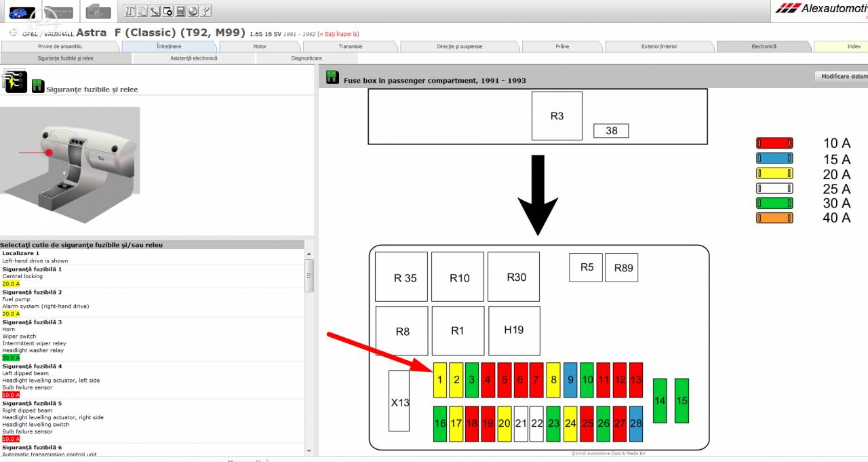Click relay R1 in the fuse box

coord(458,330)
